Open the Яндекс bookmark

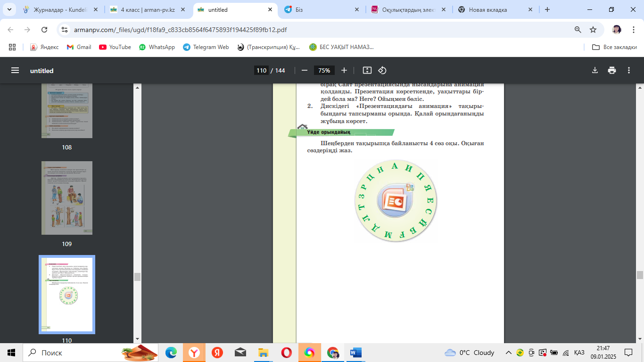(44, 47)
